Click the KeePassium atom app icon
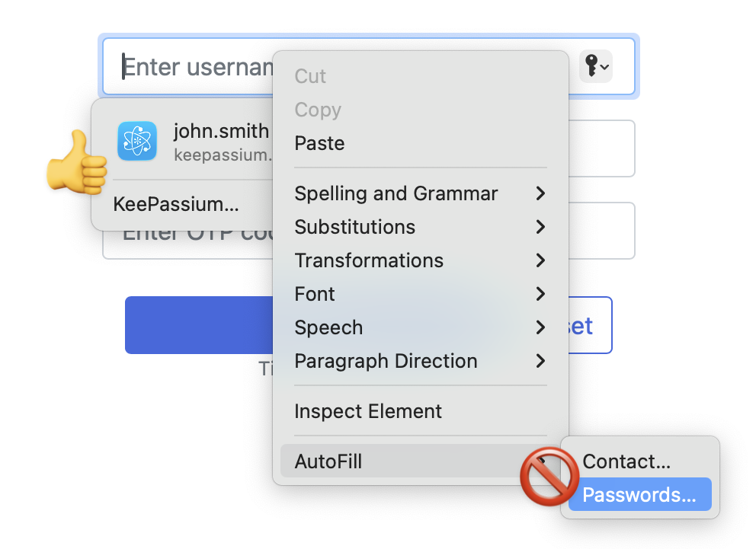 pyautogui.click(x=137, y=141)
